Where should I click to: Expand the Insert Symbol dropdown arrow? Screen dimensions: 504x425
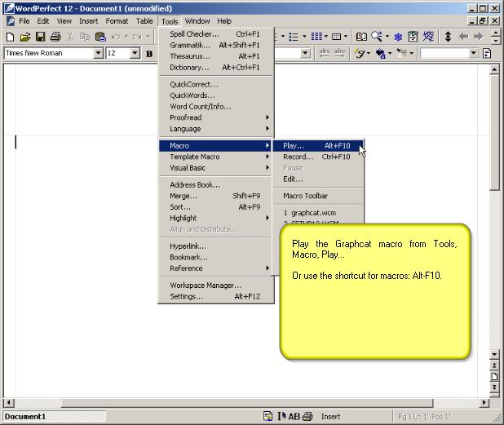click(x=411, y=53)
